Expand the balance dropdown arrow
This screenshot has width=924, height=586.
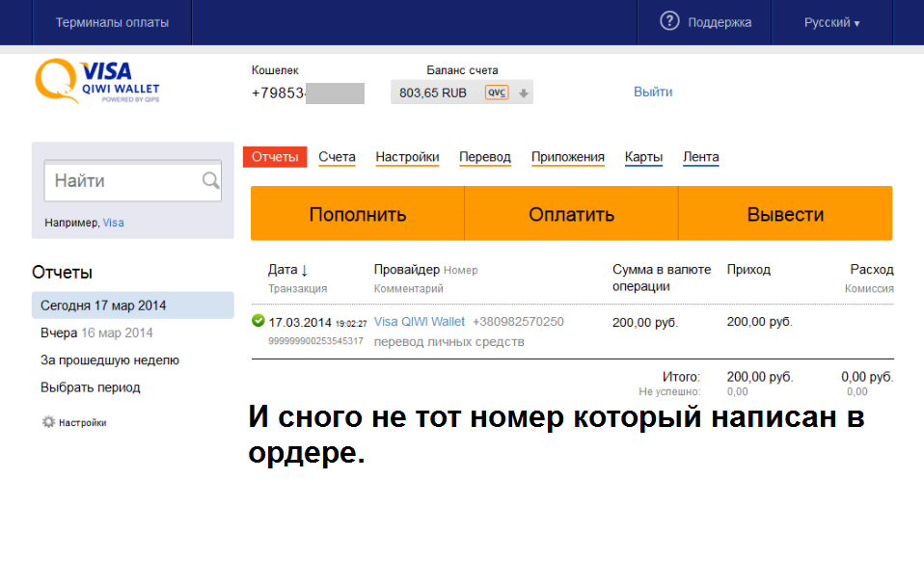click(523, 93)
